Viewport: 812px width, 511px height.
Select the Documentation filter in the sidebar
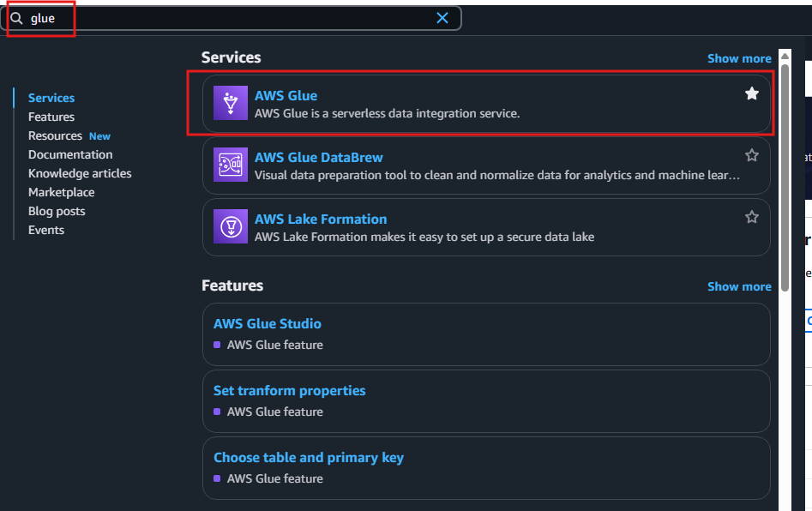coord(70,155)
